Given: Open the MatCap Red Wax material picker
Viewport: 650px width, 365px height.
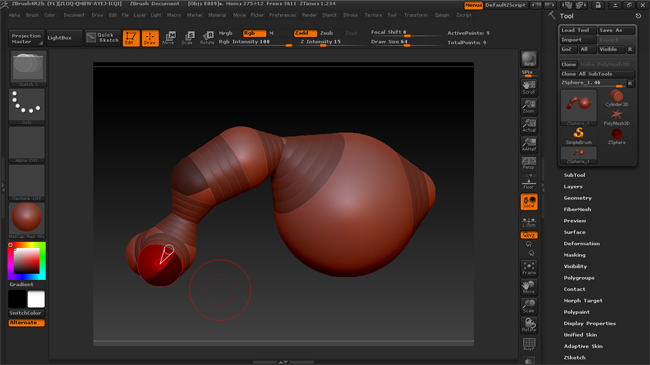Looking at the screenshot, I should [x=27, y=221].
